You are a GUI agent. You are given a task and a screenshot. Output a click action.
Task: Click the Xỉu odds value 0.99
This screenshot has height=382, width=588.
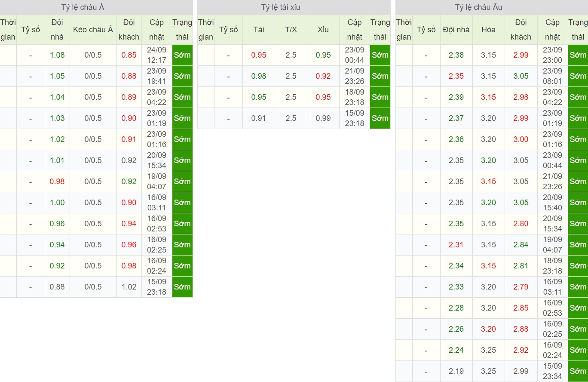tap(323, 118)
